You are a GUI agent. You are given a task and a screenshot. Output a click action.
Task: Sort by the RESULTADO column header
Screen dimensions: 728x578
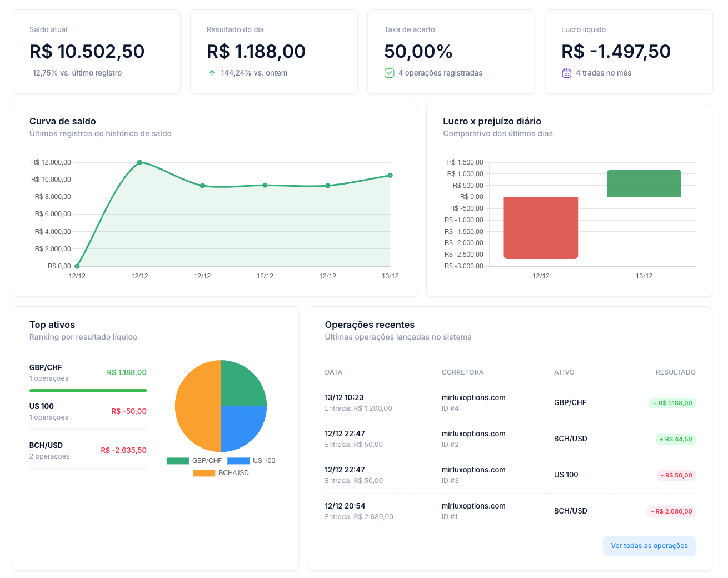[x=675, y=372]
